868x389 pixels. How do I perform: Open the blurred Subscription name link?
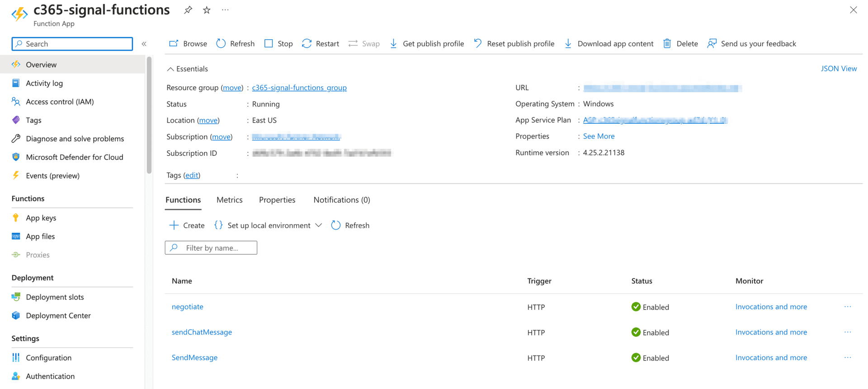[x=296, y=136]
